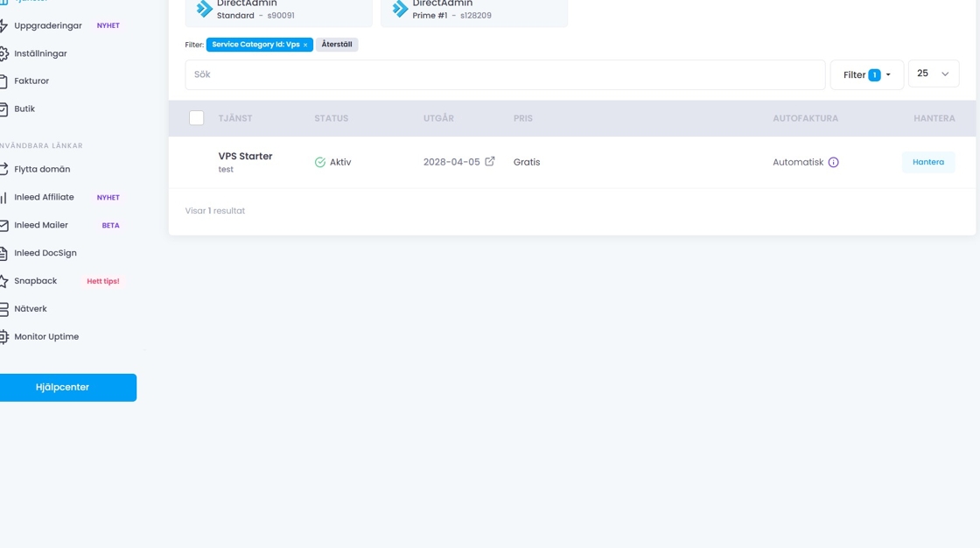Go to Inställningar in the sidebar
The width and height of the screenshot is (980, 548).
(40, 53)
